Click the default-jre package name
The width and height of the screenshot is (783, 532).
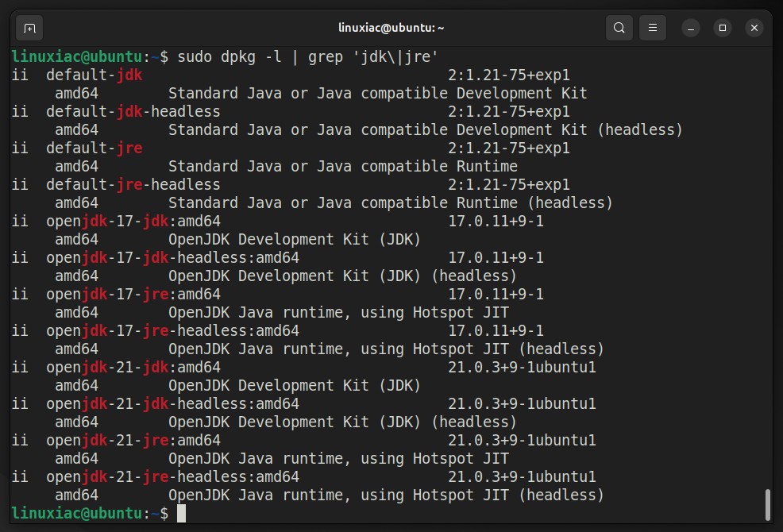(94, 148)
